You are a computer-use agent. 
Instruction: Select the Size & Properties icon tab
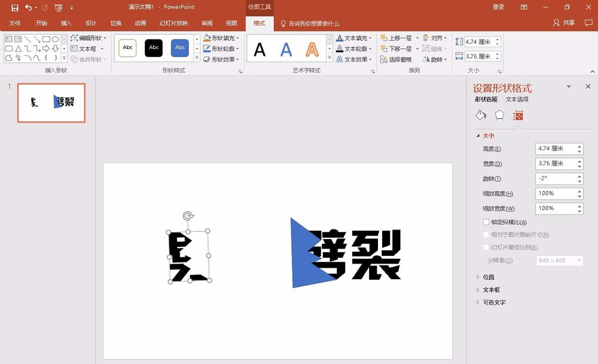[x=518, y=115]
